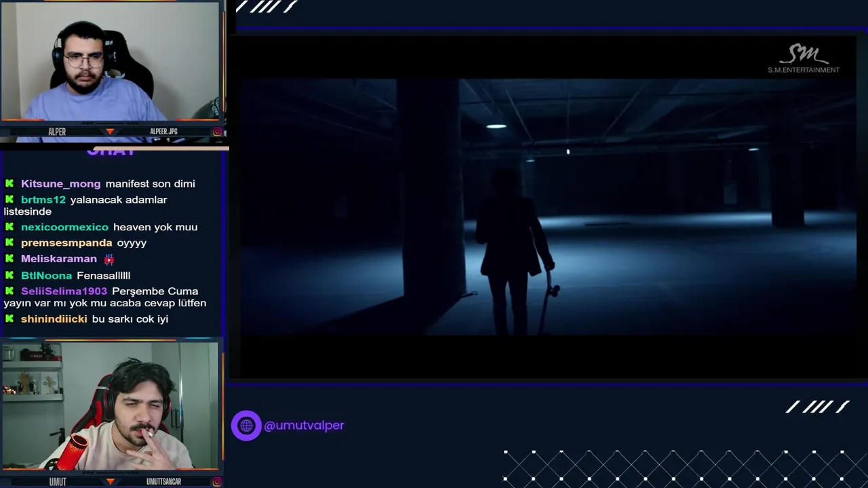
Task: Click the orange arrow under Umut's webcam
Action: point(110,482)
